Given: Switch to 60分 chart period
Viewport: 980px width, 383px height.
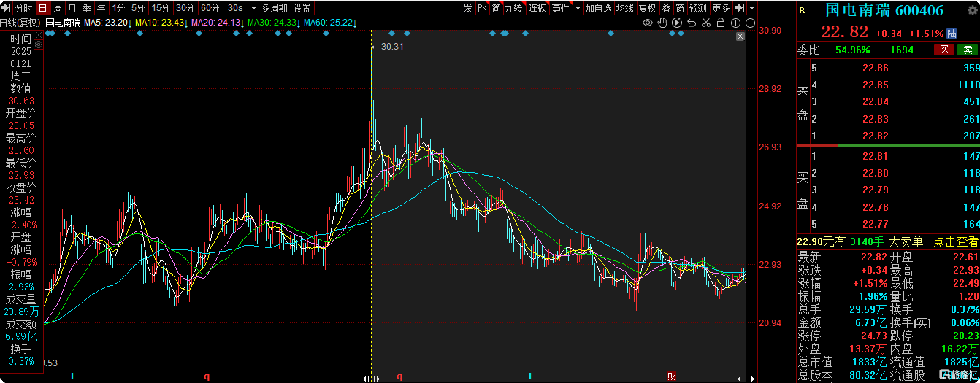Looking at the screenshot, I should click(x=210, y=8).
